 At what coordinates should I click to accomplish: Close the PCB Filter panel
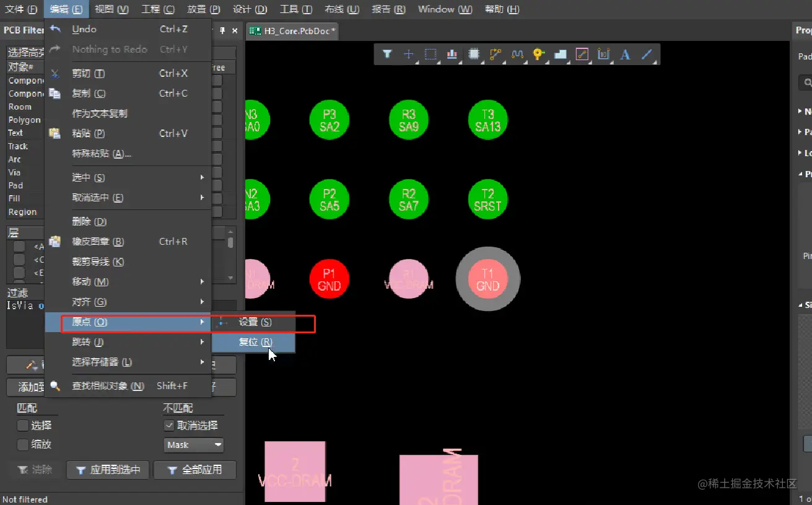pos(235,30)
